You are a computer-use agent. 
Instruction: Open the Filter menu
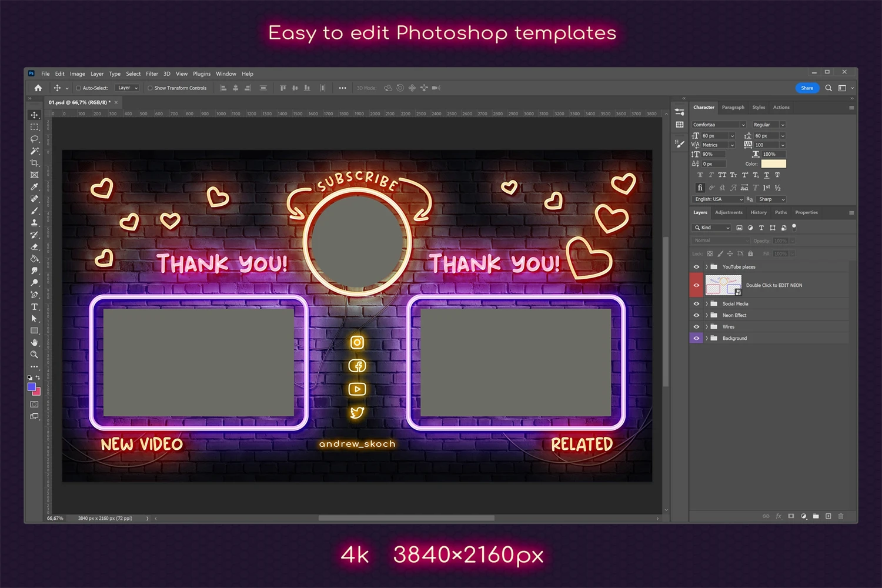(152, 74)
